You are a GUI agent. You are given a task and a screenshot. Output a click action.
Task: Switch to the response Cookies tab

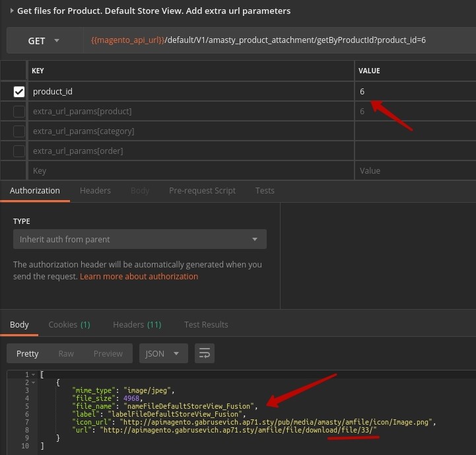pos(69,324)
